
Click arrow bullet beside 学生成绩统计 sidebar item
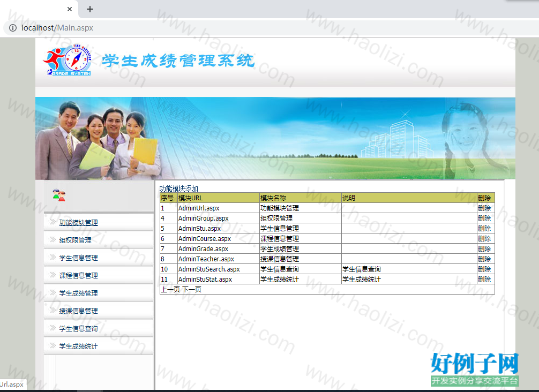(x=53, y=345)
